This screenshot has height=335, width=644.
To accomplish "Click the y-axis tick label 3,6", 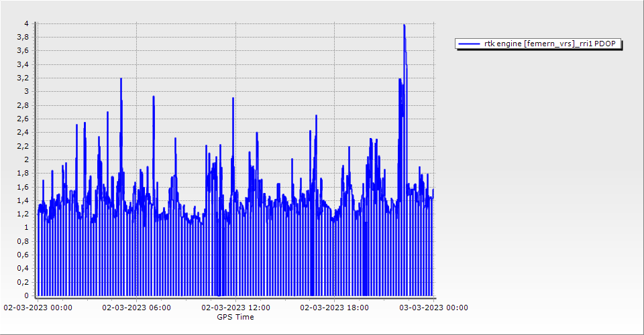I will click(x=23, y=51).
